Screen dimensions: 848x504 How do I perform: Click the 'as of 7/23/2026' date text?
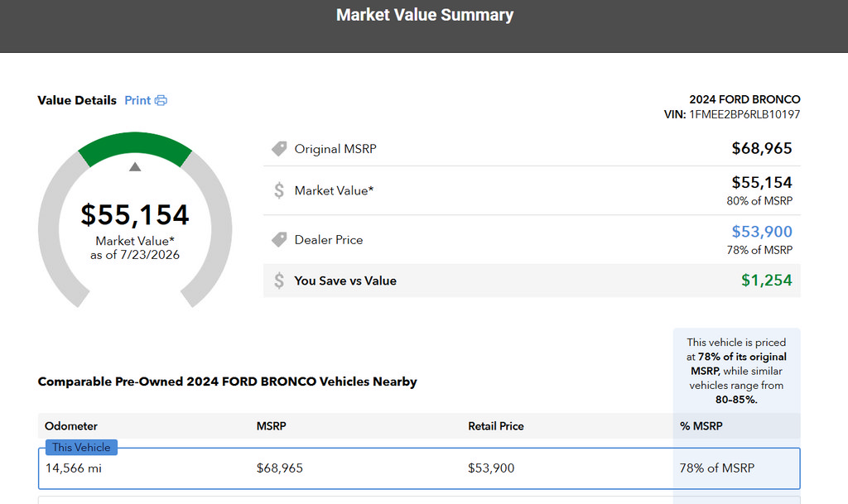135,255
